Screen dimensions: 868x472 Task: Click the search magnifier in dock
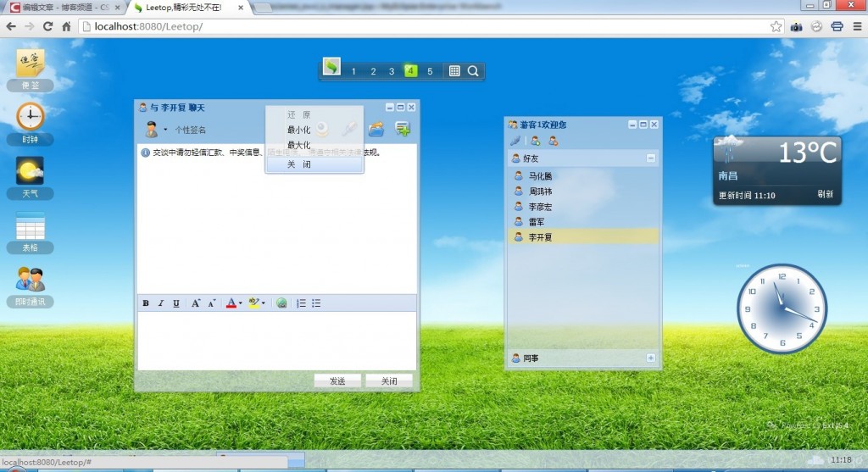pos(473,71)
